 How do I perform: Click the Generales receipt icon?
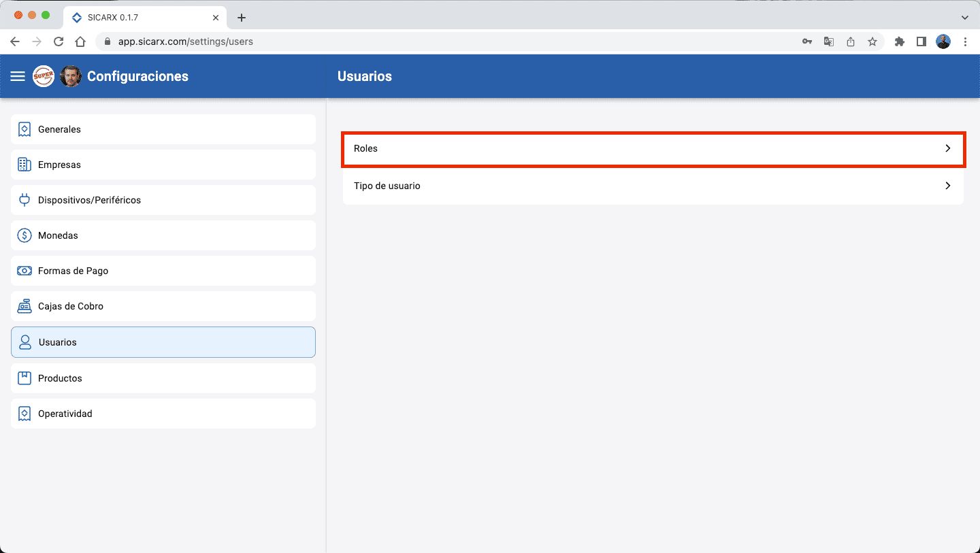pyautogui.click(x=24, y=129)
